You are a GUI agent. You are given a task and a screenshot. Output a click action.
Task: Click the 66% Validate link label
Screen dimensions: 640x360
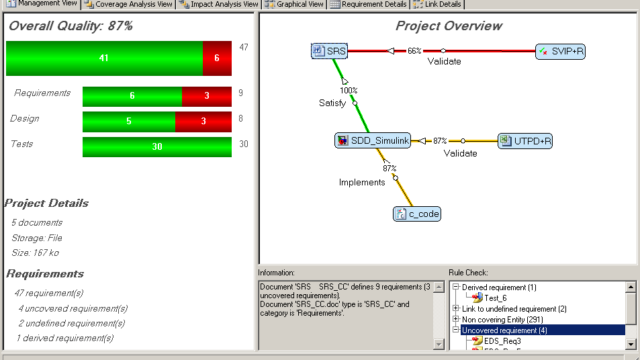point(414,51)
